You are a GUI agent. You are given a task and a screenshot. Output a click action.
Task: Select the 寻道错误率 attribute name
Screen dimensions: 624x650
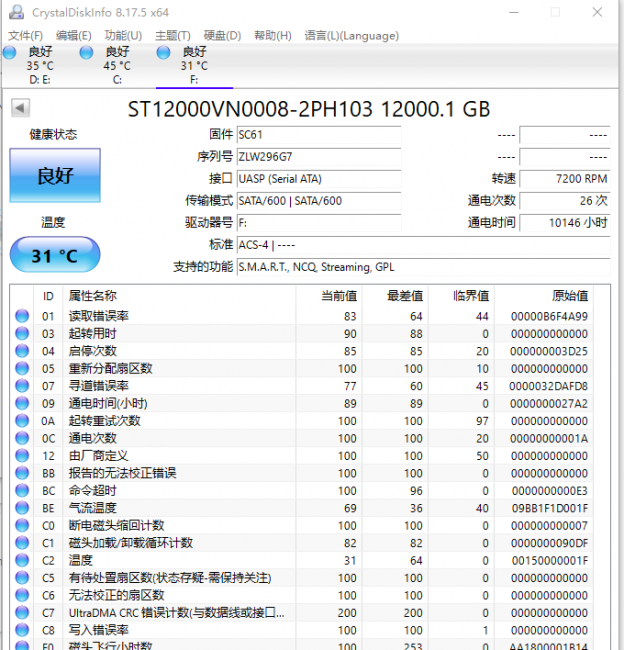pyautogui.click(x=99, y=386)
